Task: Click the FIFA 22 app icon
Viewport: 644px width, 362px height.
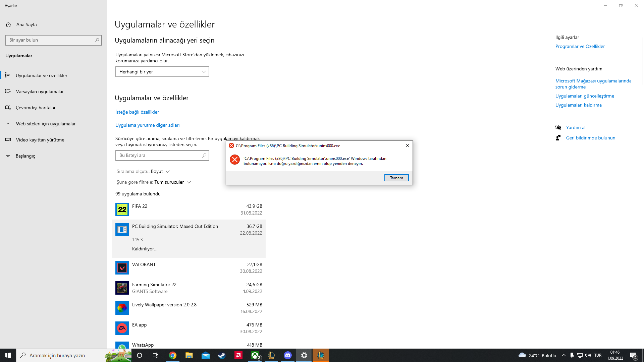Action: (122, 209)
